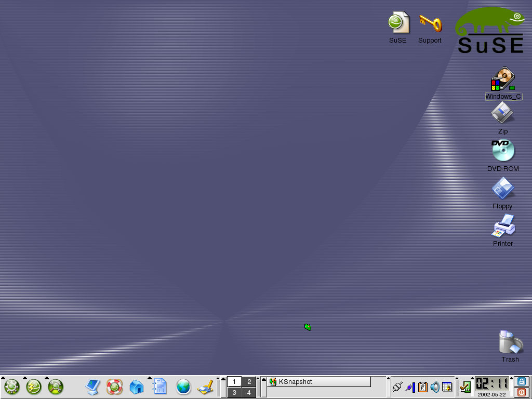Open the clock applet handle arrow
Image resolution: width=532 pixels, height=399 pixels.
tap(472, 378)
